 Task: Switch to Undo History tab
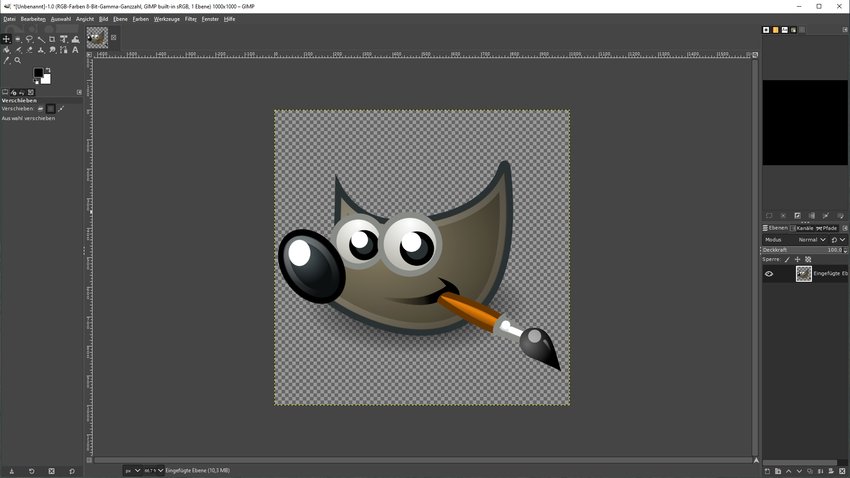click(22, 92)
